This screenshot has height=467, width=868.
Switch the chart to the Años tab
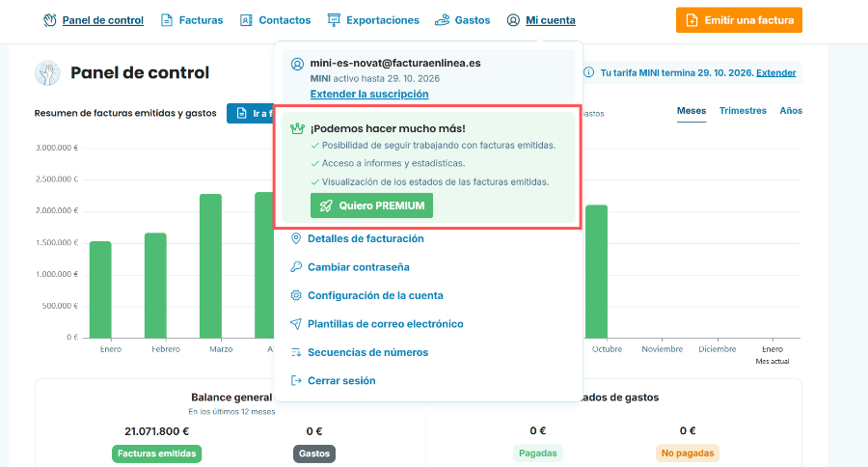pos(791,111)
